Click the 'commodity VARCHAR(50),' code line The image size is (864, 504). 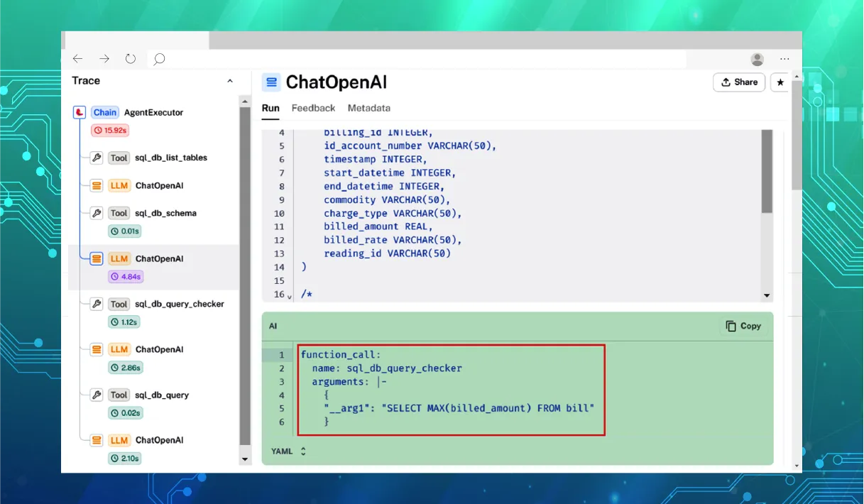(387, 199)
